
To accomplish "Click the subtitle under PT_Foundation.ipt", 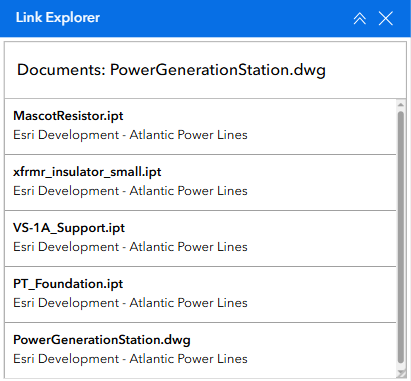I will click(130, 303).
